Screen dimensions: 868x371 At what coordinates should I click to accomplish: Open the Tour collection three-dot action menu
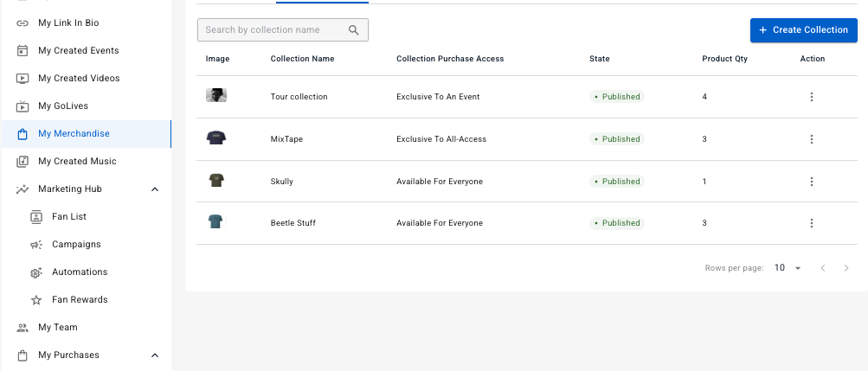(x=811, y=97)
